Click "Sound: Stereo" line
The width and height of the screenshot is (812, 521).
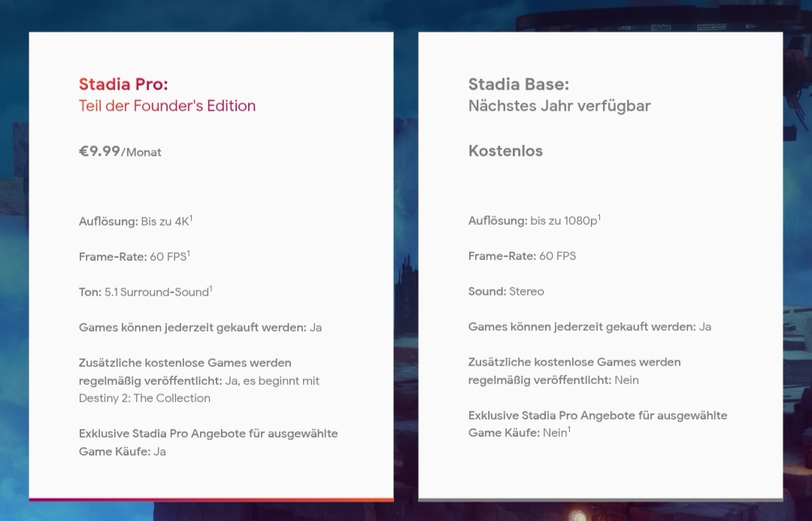click(506, 291)
